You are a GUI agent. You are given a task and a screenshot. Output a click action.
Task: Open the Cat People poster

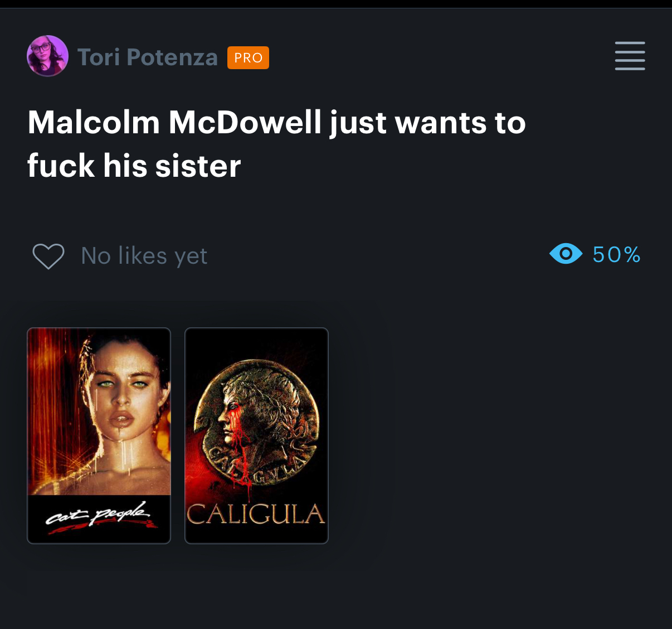(99, 436)
